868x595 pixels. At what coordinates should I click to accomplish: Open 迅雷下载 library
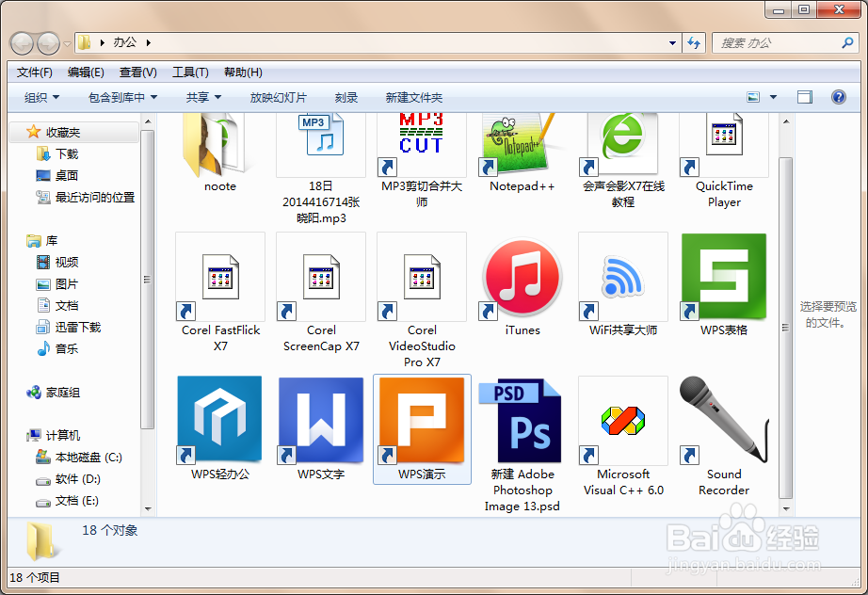(x=77, y=327)
